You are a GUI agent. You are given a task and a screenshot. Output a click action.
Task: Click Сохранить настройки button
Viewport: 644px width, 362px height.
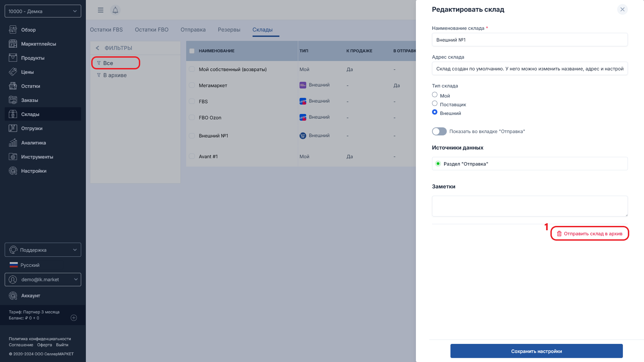pyautogui.click(x=537, y=351)
